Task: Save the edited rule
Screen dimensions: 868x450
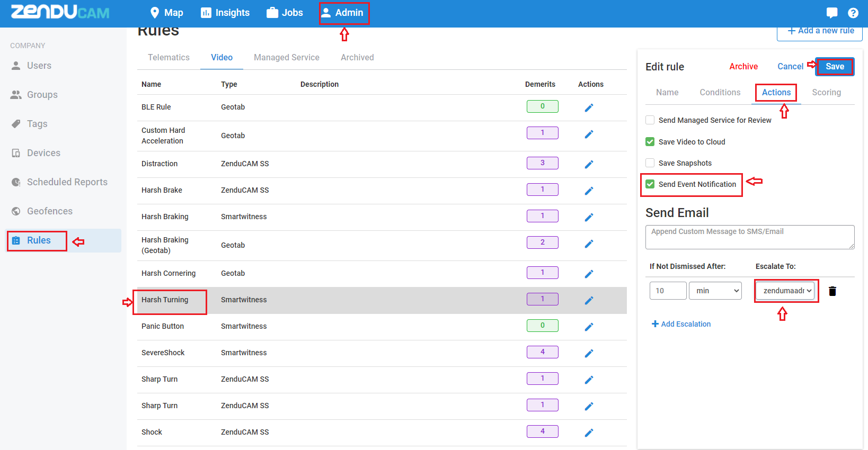Action: [x=835, y=67]
